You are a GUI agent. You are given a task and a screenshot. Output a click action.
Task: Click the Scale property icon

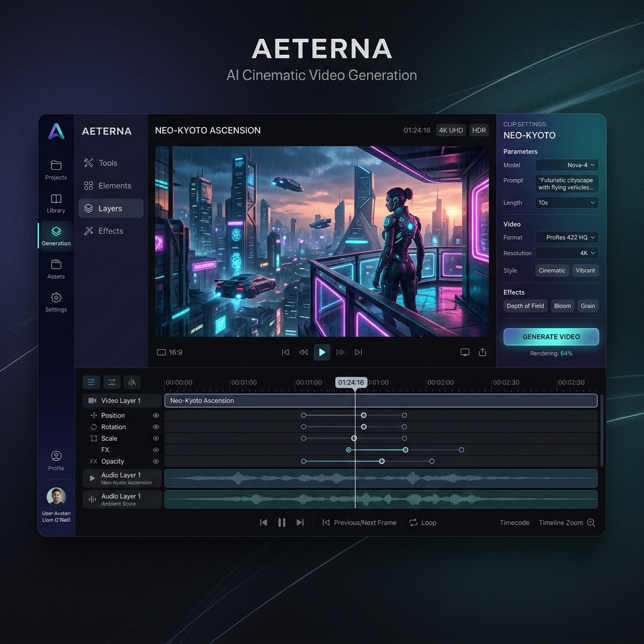click(x=94, y=438)
